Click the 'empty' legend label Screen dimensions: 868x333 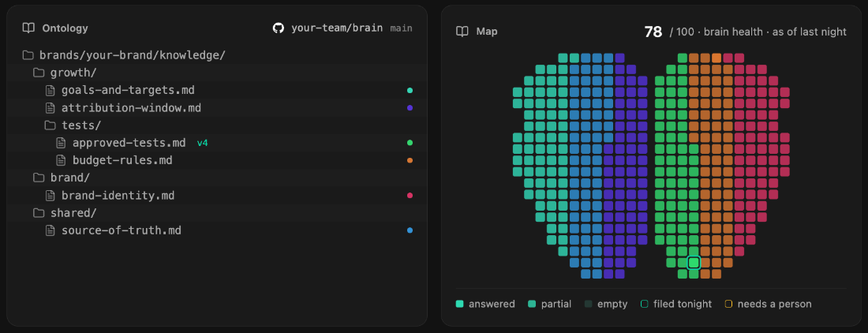coord(612,304)
